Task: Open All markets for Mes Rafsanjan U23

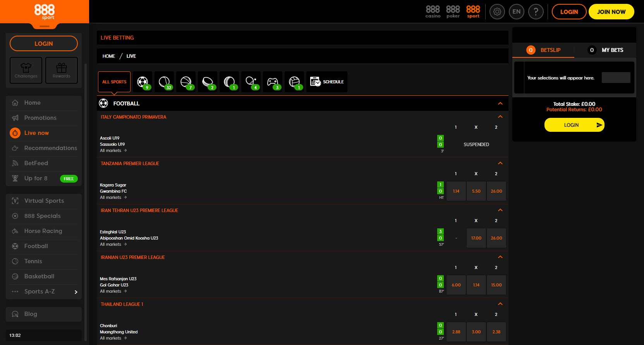Action: click(113, 291)
